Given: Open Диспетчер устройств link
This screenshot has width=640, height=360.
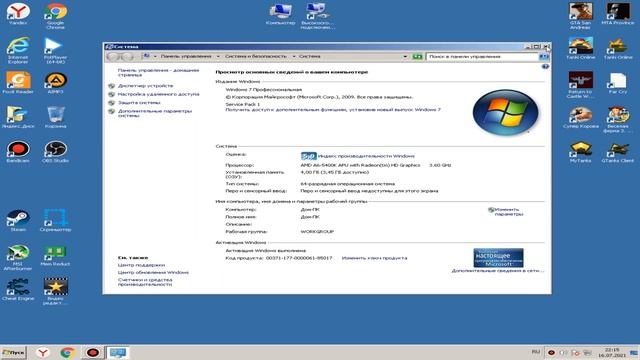Looking at the screenshot, I should tap(145, 86).
